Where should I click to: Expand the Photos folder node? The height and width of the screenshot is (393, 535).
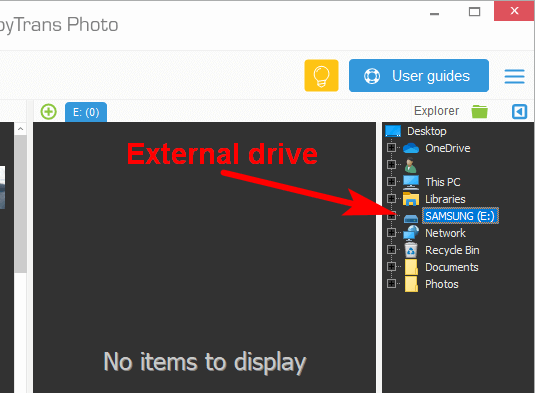tap(391, 283)
